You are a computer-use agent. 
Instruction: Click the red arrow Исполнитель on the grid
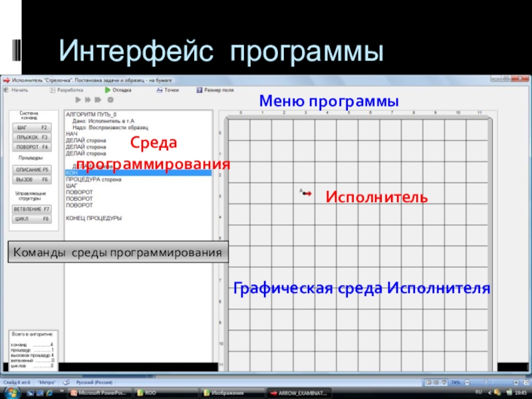(x=307, y=194)
